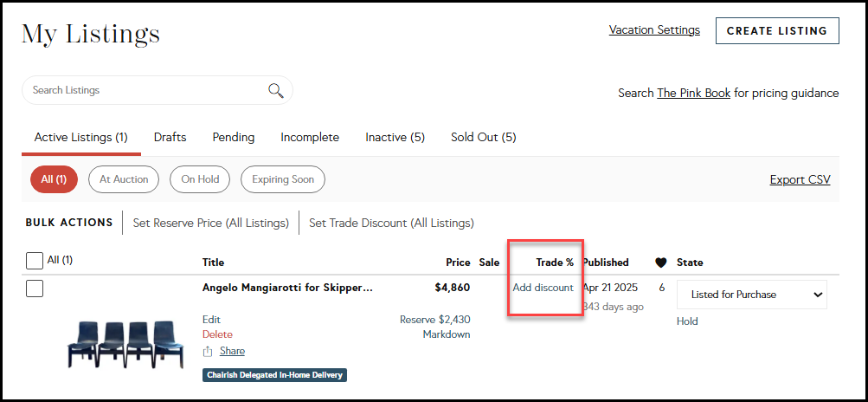Click the 343 days ago text
Screen dimensions: 868x402
tap(613, 307)
